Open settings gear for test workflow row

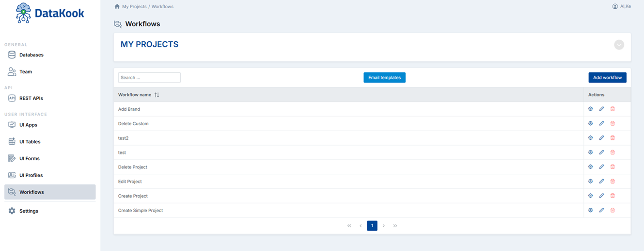pyautogui.click(x=590, y=152)
